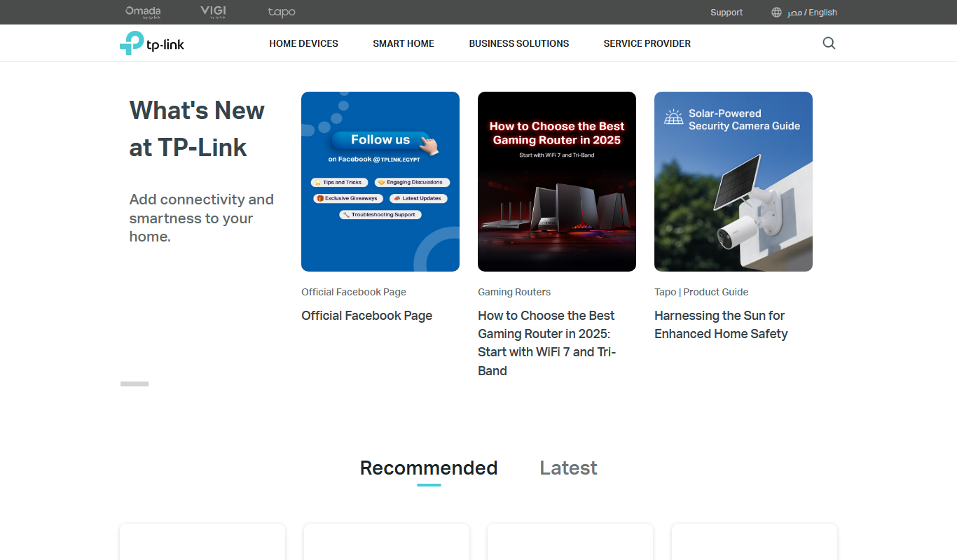
Task: Click the Tapo | Product Guide category label
Action: coord(701,292)
